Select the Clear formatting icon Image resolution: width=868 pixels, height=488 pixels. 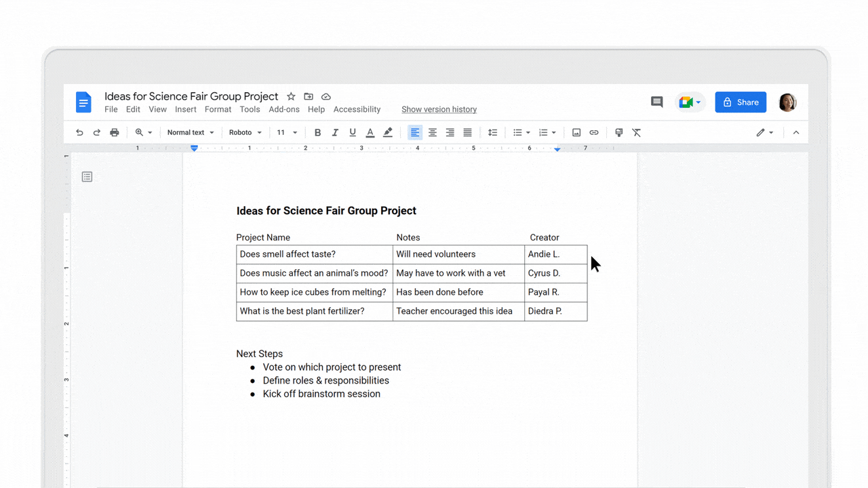point(636,132)
